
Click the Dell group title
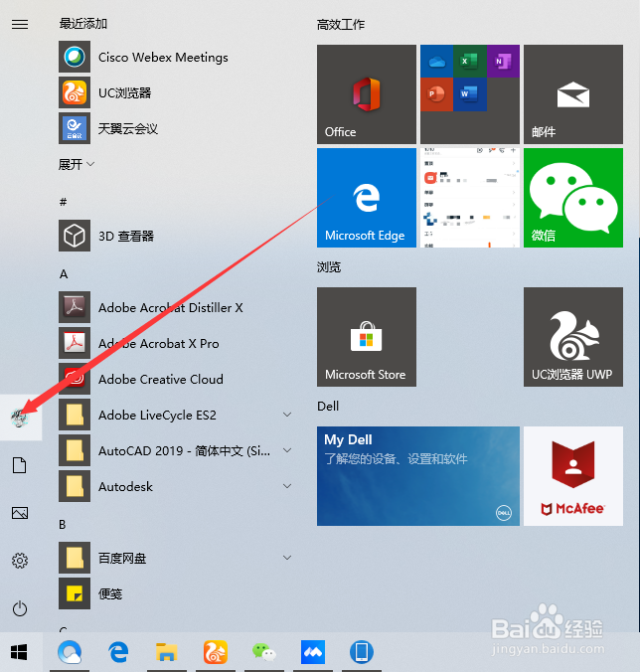point(328,406)
